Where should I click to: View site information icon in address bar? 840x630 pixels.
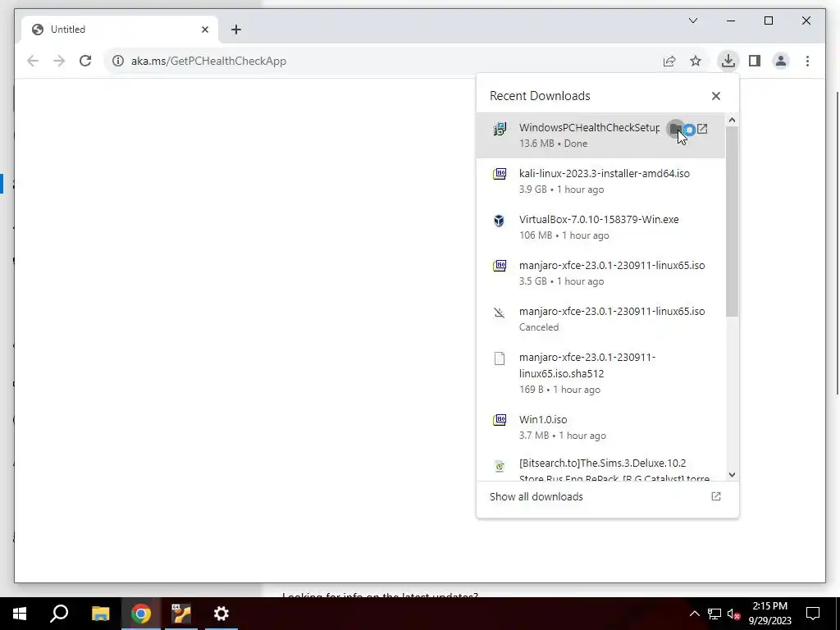coord(118,61)
